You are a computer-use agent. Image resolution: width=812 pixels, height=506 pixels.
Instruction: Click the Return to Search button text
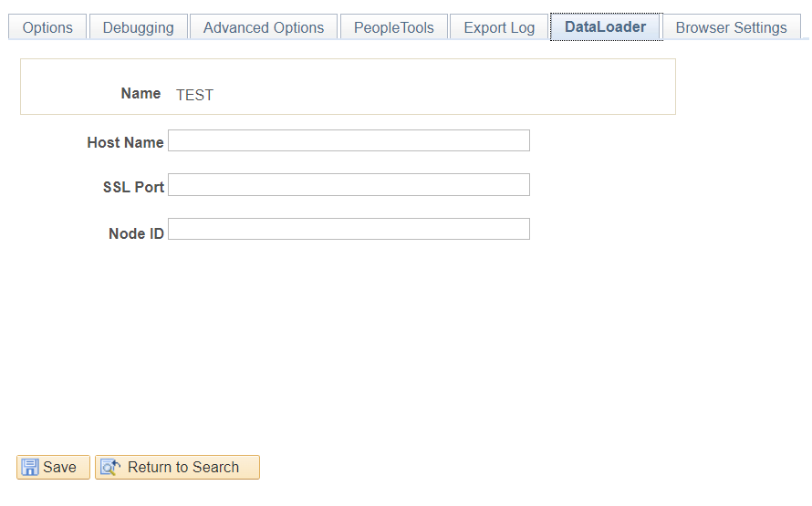click(183, 468)
